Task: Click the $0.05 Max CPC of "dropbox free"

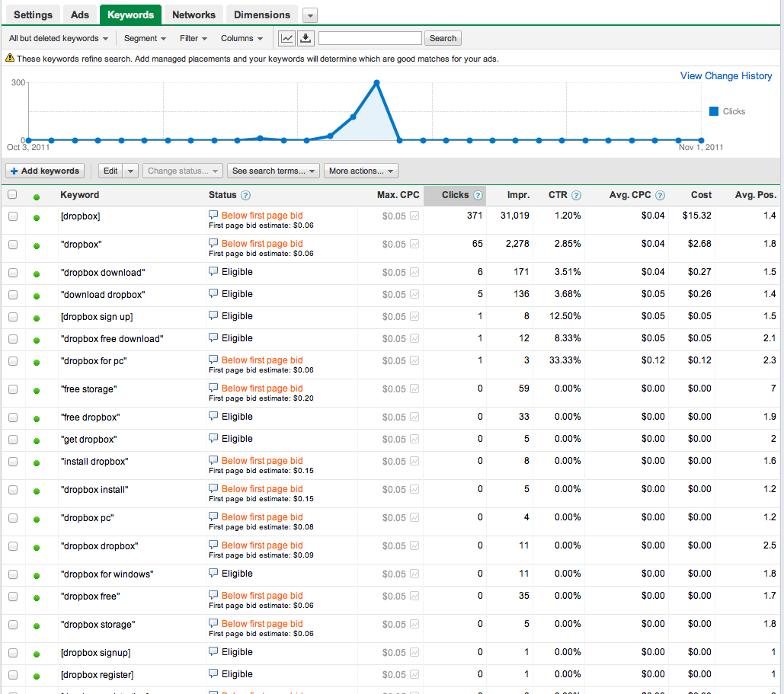Action: point(394,596)
